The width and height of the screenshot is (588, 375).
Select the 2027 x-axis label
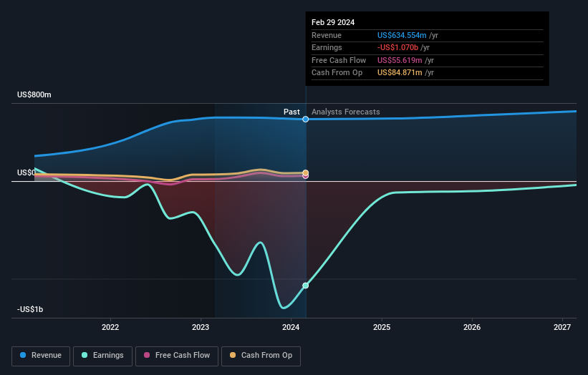[562, 327]
